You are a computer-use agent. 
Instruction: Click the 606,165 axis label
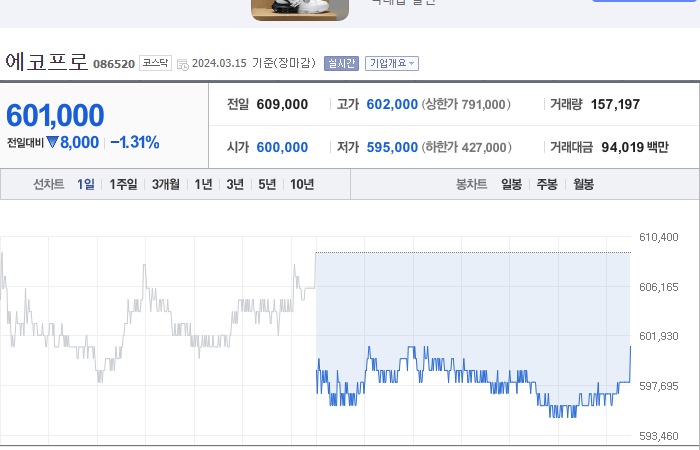coord(658,287)
